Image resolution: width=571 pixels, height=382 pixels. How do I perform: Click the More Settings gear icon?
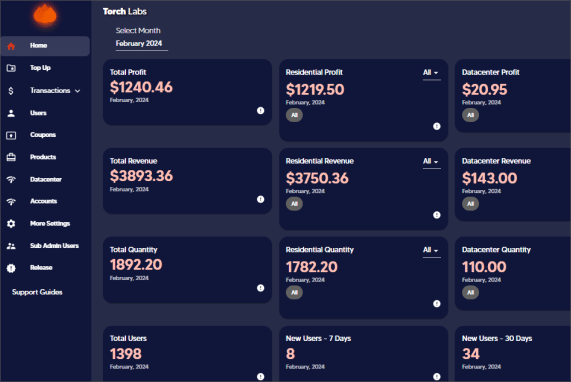point(11,224)
